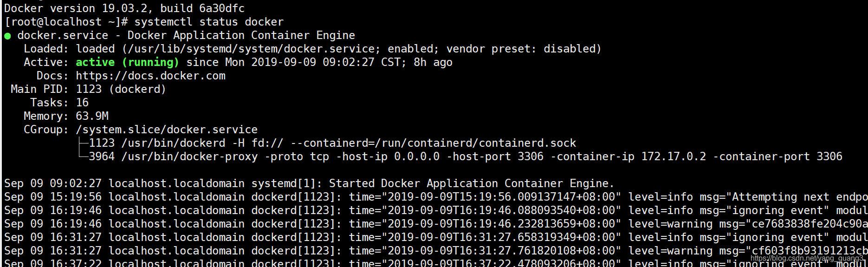Click the blog.csdn.net watermark link
The image size is (868, 267).
click(x=807, y=259)
